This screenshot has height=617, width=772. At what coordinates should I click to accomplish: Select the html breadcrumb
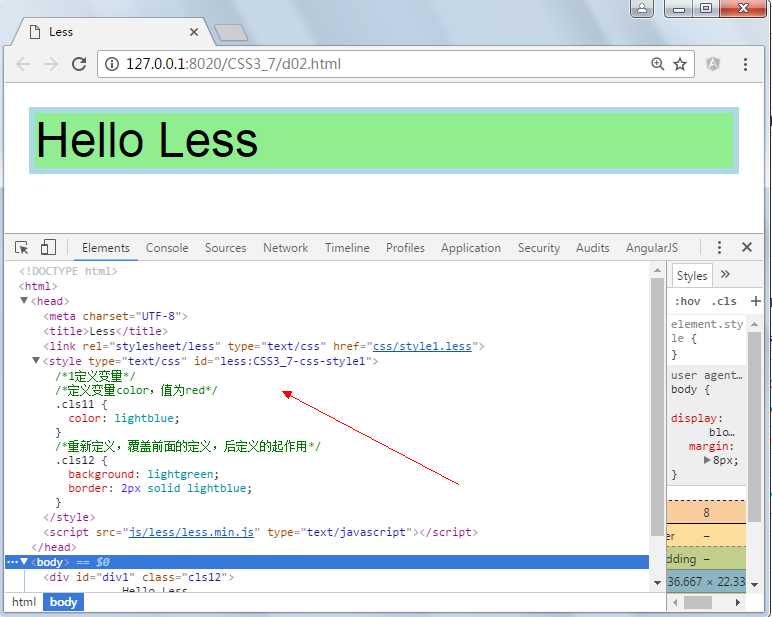pyautogui.click(x=24, y=602)
